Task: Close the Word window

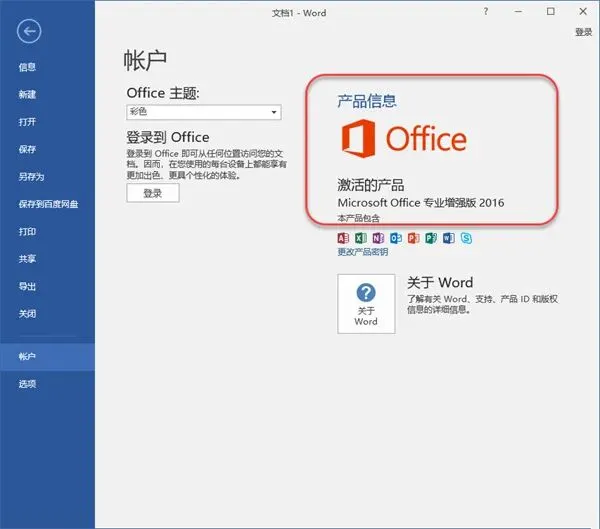Action: (583, 11)
